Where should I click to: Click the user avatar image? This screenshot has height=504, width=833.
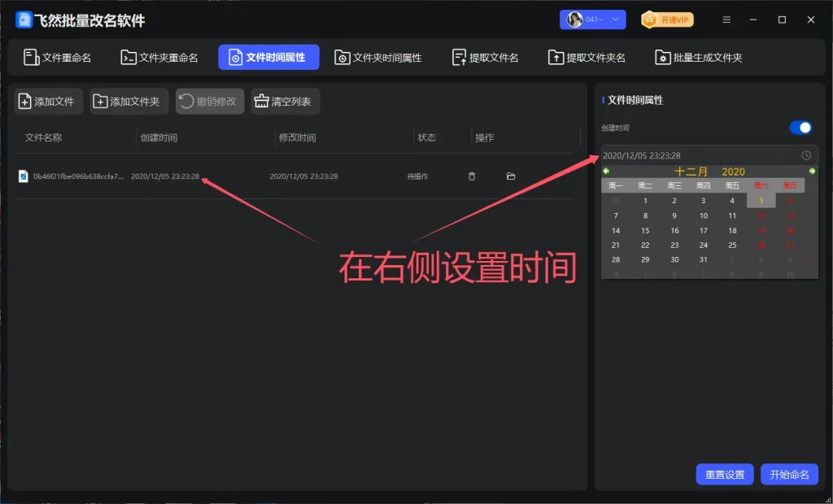(x=575, y=20)
